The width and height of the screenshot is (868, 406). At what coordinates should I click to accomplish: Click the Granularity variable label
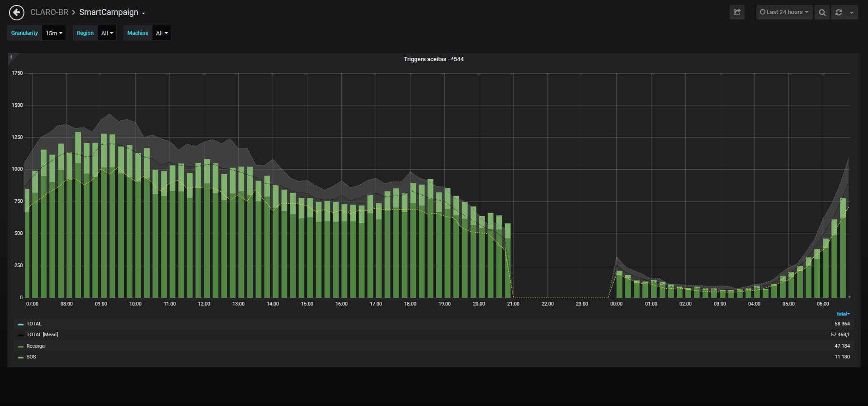coord(25,33)
